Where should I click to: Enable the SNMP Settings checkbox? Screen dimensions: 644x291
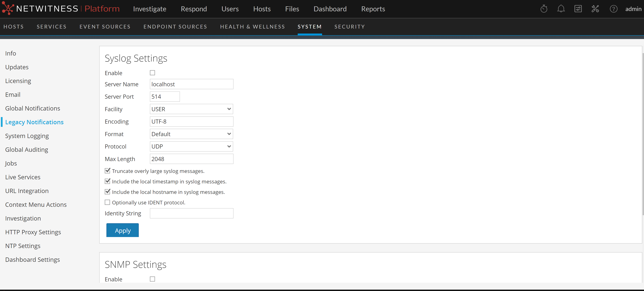[152, 279]
